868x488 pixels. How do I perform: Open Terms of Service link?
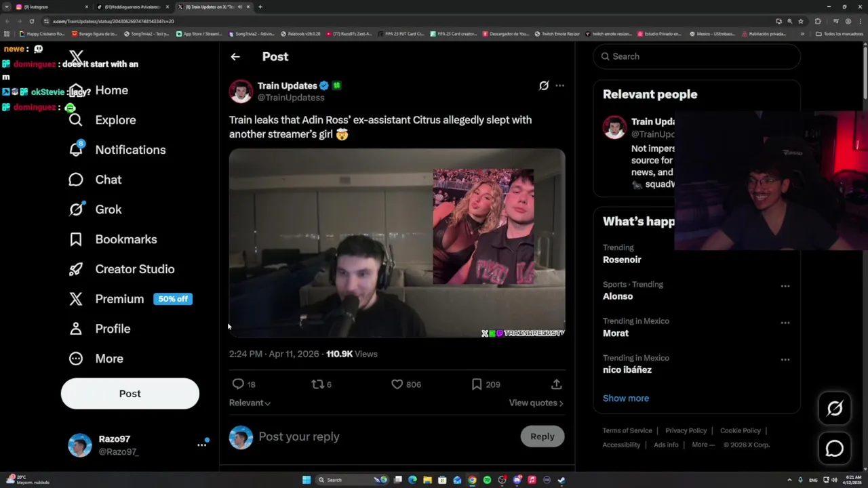(x=627, y=430)
